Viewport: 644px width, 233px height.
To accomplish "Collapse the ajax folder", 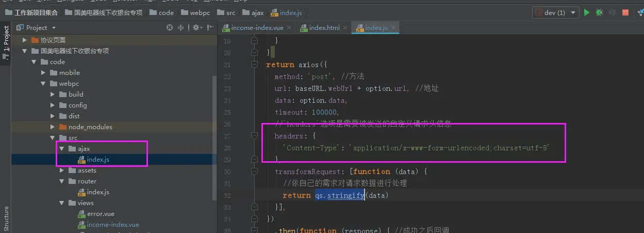I will 62,148.
